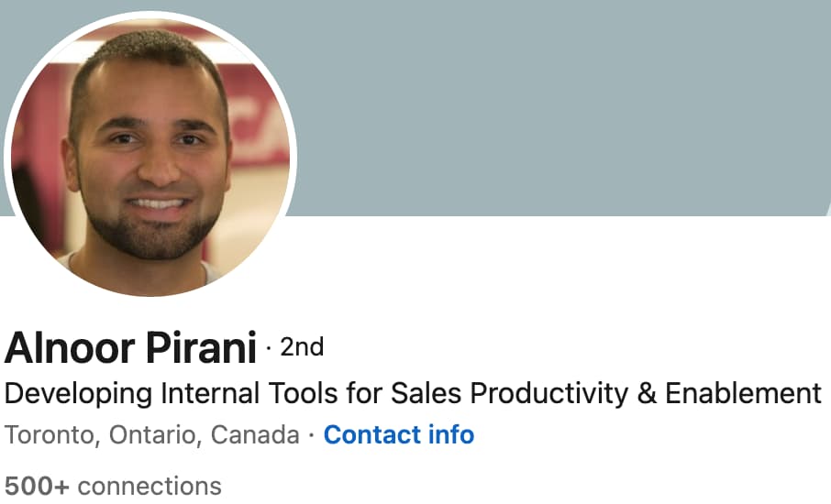Click the word Enablement in headline
This screenshot has height=504, width=831.
coord(743,393)
